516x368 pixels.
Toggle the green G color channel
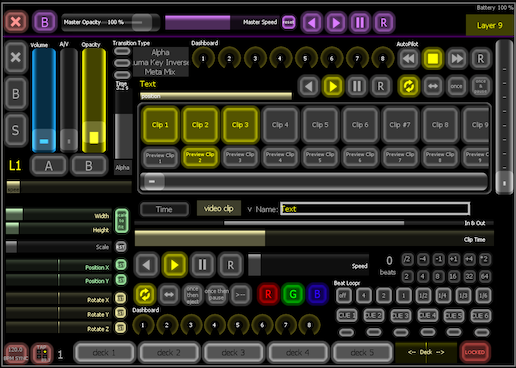click(293, 294)
